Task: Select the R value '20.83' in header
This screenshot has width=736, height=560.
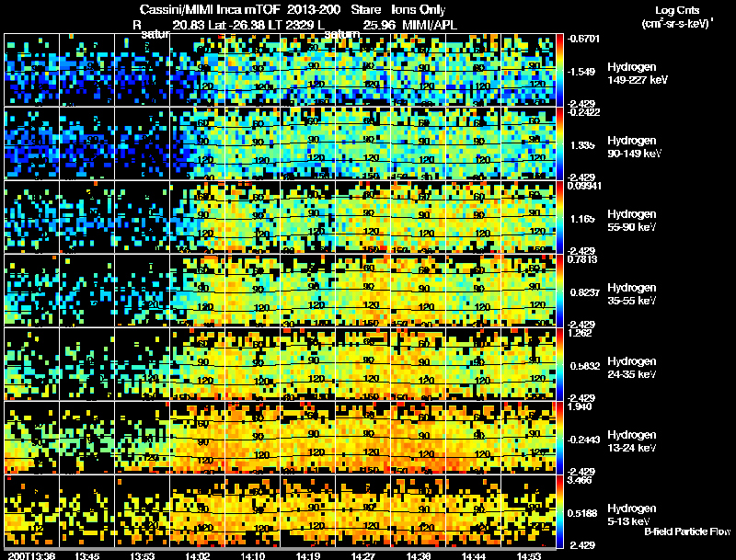Action: pyautogui.click(x=188, y=25)
